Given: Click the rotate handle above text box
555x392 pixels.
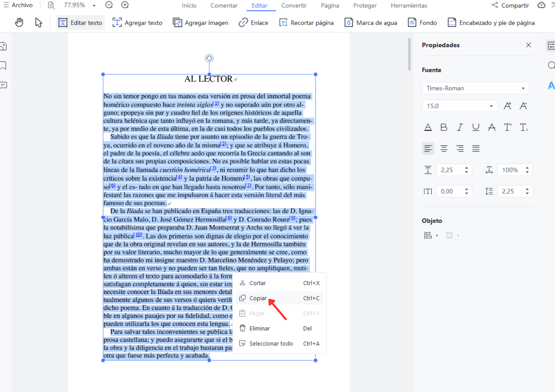Looking at the screenshot, I should 209,58.
